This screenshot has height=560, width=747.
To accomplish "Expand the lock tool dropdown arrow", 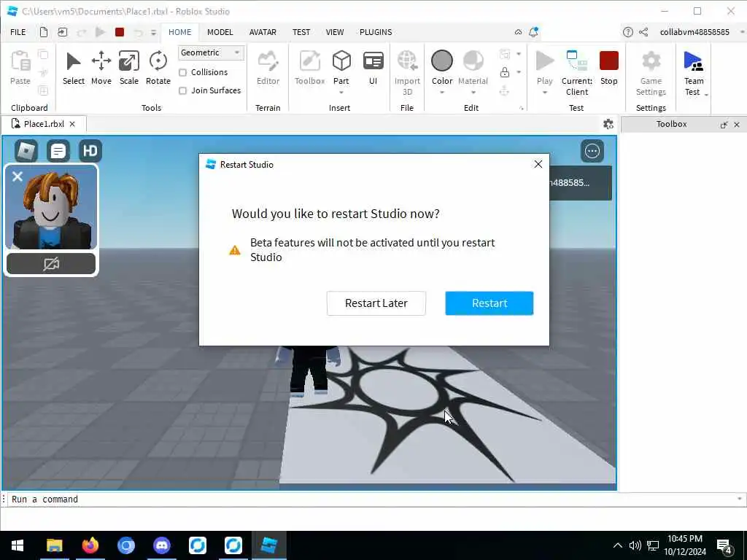I will pyautogui.click(x=519, y=72).
